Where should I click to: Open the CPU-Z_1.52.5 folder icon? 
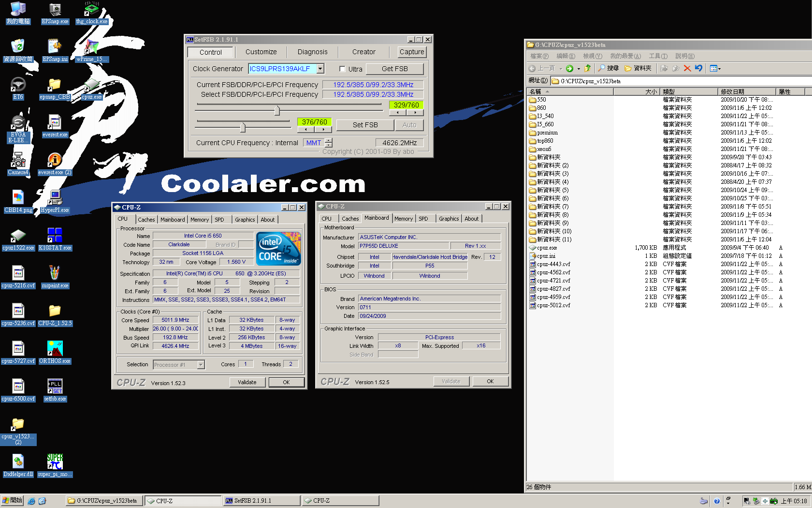[55, 315]
